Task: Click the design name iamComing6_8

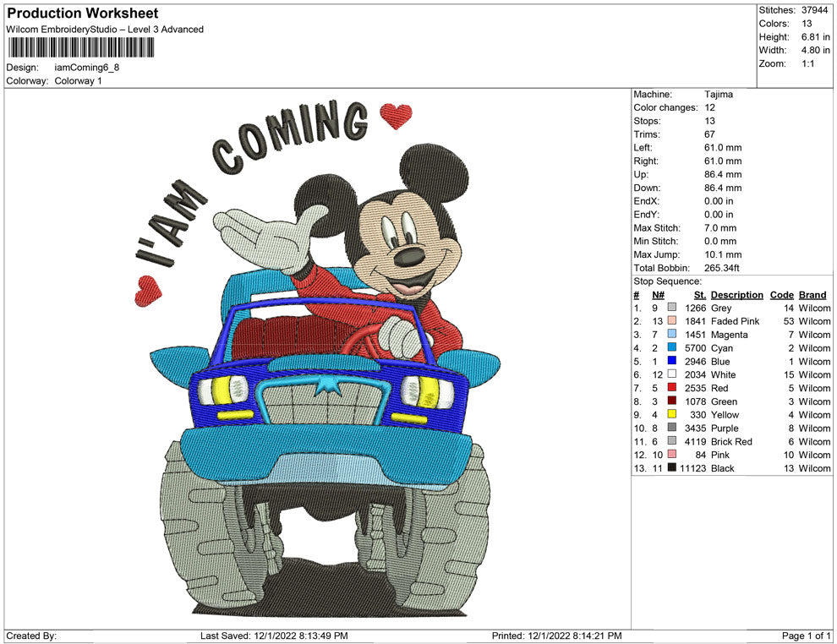Action: (x=86, y=68)
